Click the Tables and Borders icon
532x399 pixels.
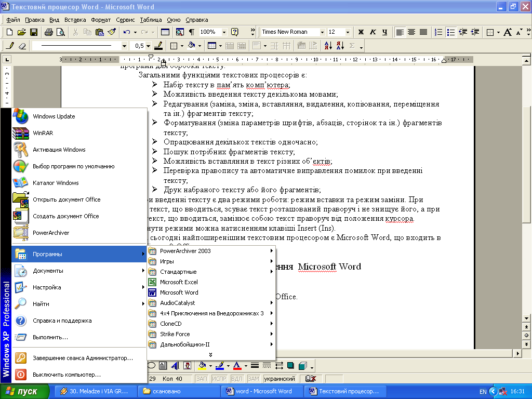(x=165, y=32)
